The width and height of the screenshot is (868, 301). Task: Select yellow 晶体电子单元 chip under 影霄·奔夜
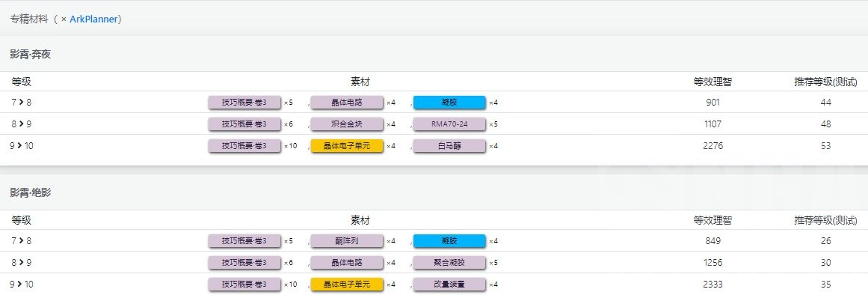pos(347,146)
